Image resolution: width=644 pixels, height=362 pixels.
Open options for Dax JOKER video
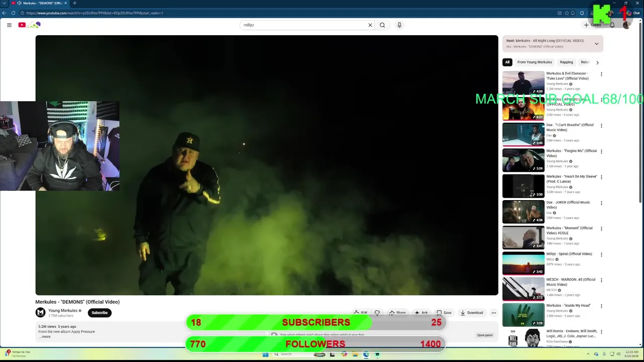tap(601, 203)
